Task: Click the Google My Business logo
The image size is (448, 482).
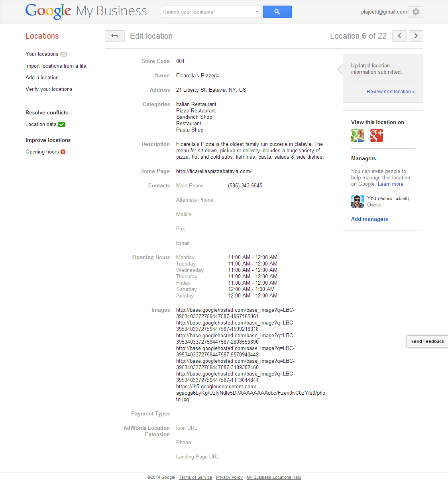Action: coord(86,11)
